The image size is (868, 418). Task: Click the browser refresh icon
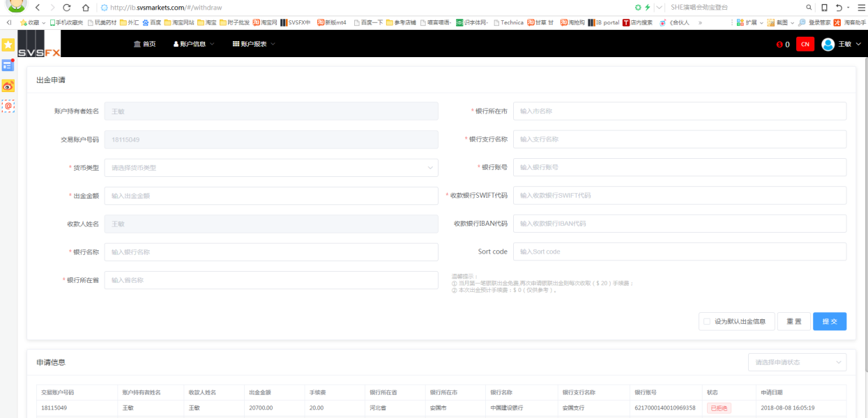click(67, 8)
